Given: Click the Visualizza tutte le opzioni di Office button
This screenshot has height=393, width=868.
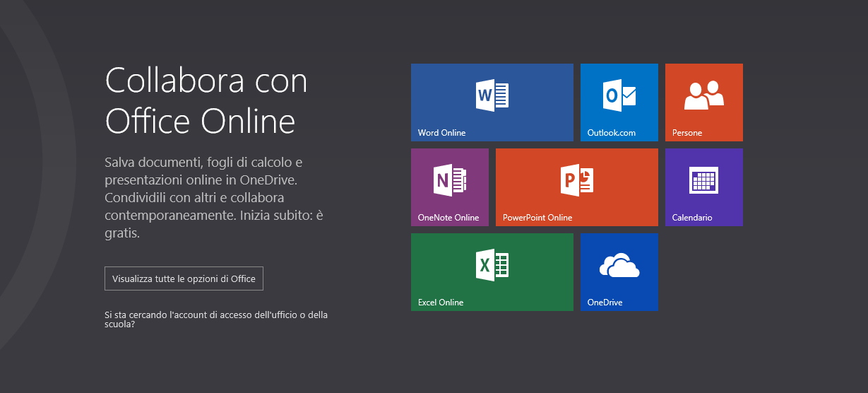Looking at the screenshot, I should point(184,278).
